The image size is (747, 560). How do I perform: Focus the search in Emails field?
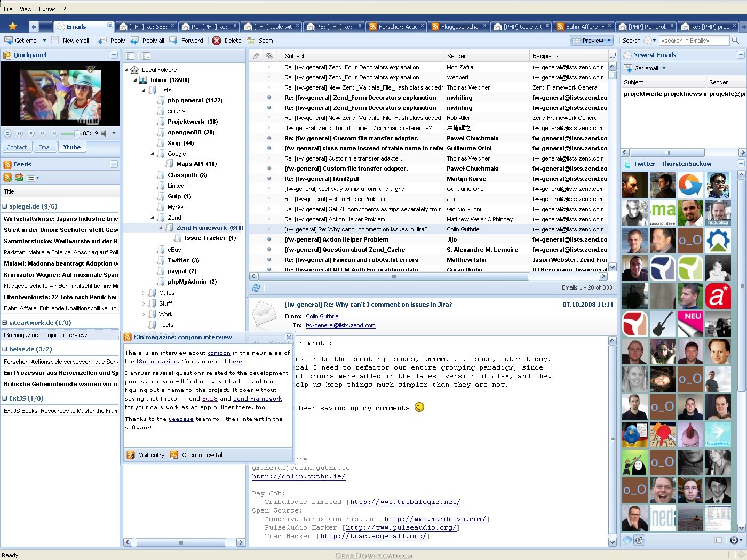click(694, 41)
